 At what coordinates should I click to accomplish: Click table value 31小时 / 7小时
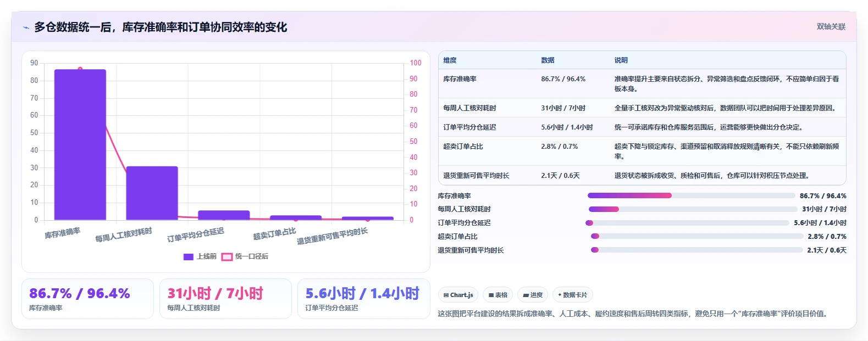click(x=563, y=108)
